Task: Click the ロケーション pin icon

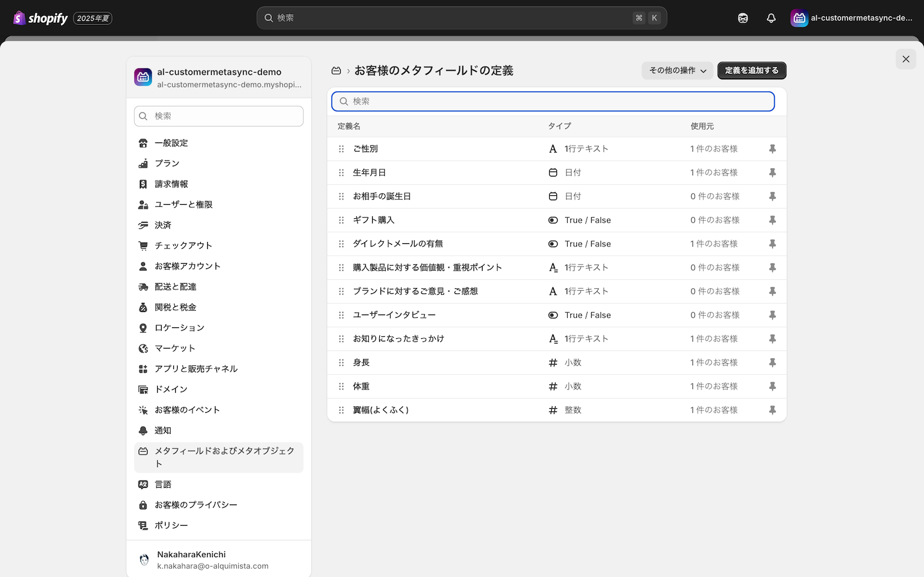Action: point(143,328)
